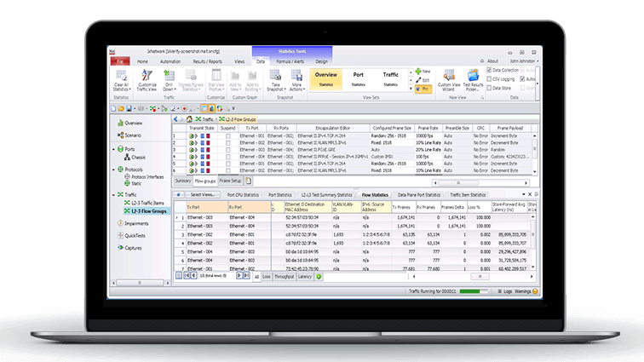644x362 pixels.
Task: Open the Customize Traffic View tool
Action: point(147,81)
